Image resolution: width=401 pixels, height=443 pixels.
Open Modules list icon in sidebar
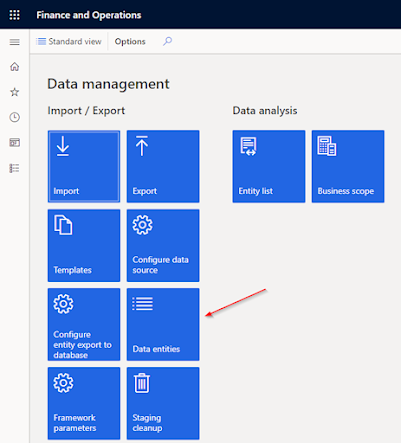(14, 168)
